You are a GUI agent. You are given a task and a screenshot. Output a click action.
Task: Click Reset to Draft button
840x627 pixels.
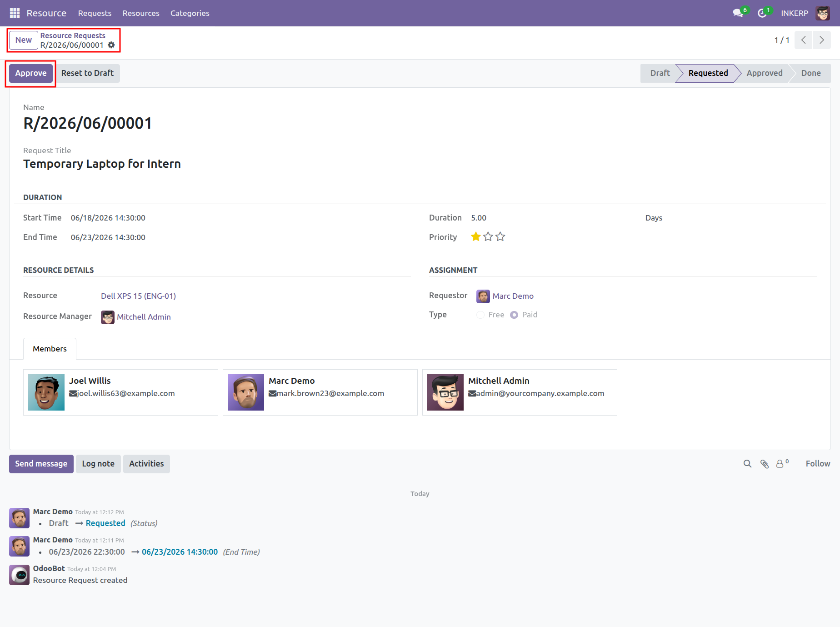click(x=87, y=73)
